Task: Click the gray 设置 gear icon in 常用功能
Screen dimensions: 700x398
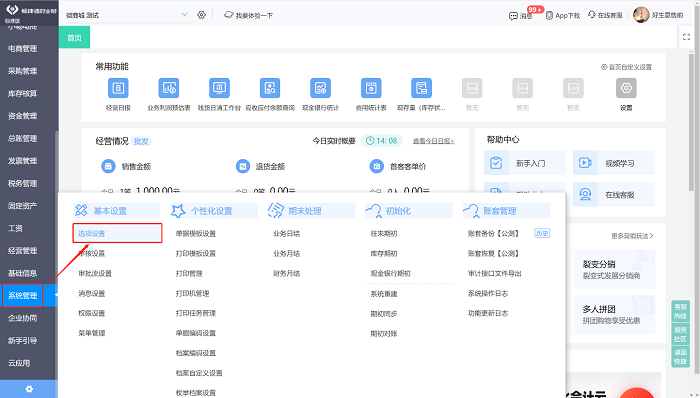Action: coord(626,88)
